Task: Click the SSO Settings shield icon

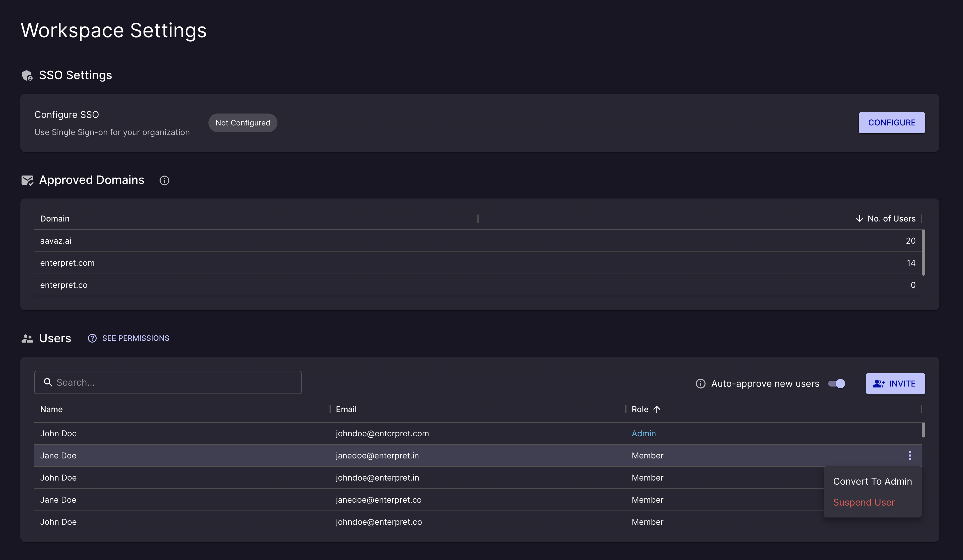Action: (27, 75)
